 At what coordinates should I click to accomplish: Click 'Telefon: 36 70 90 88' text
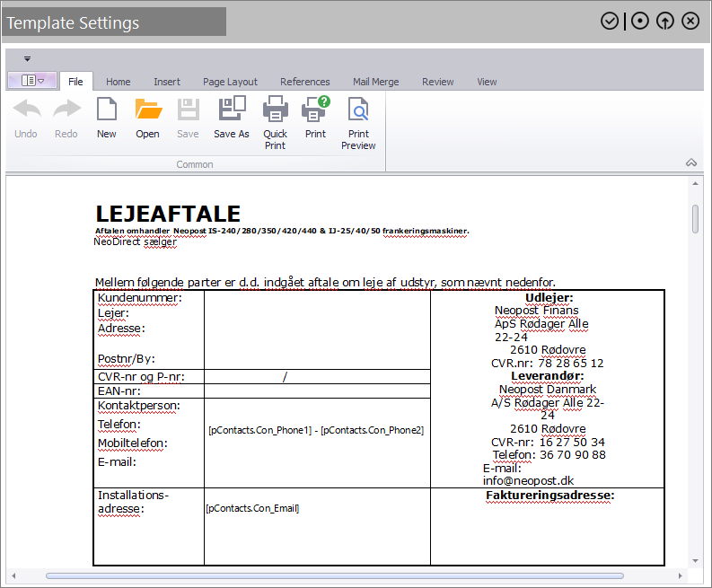[549, 454]
